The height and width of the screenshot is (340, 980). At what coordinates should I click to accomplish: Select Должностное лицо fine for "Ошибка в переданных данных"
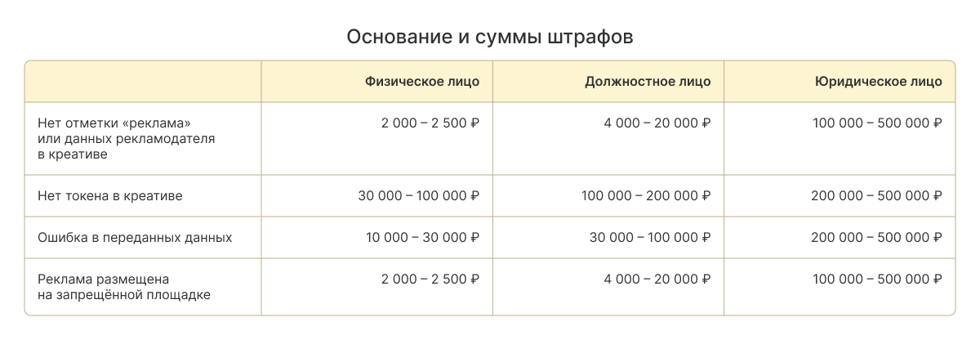650,238
